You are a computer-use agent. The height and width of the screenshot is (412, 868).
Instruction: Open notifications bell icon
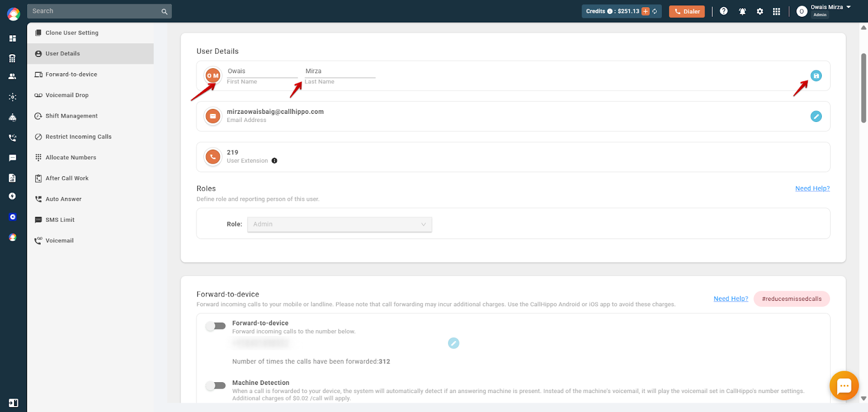point(742,11)
